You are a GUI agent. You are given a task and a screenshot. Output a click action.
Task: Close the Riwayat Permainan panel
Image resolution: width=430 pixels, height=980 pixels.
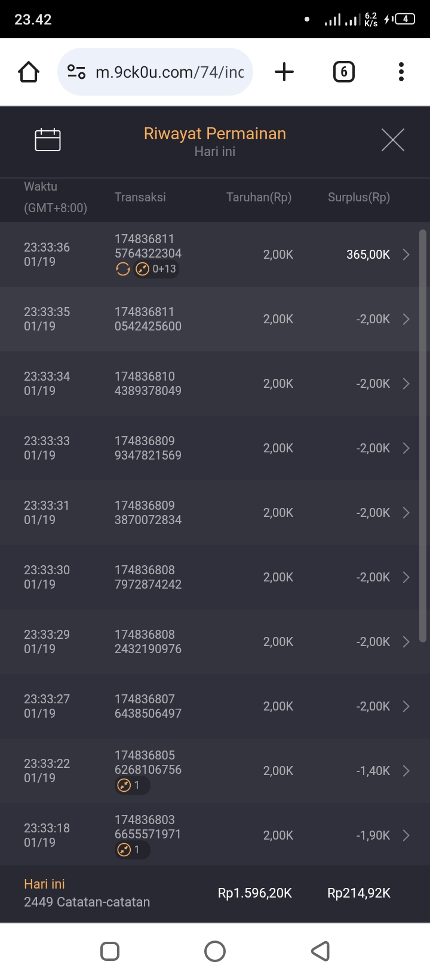pos(392,140)
